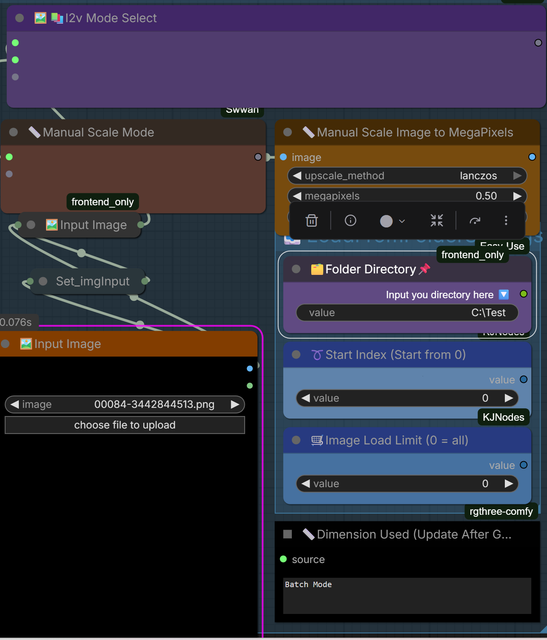Increase megapixels with right arrow
The width and height of the screenshot is (547, 640).
[x=517, y=196]
